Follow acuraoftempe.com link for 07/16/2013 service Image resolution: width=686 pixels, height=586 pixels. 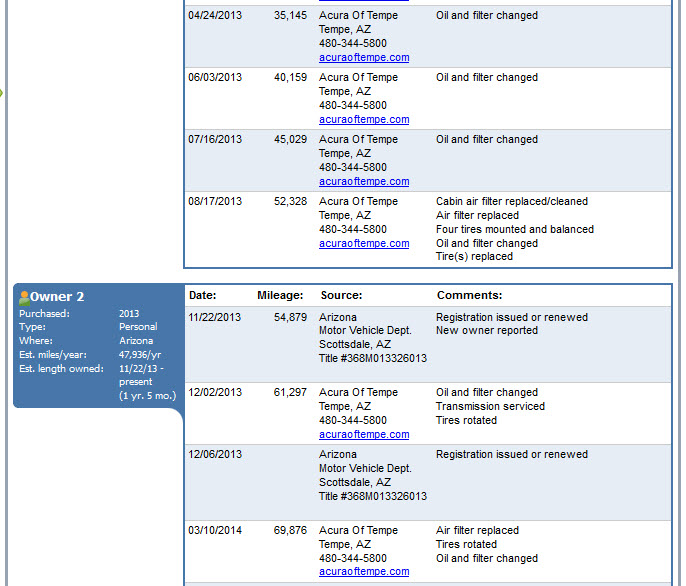tap(364, 182)
